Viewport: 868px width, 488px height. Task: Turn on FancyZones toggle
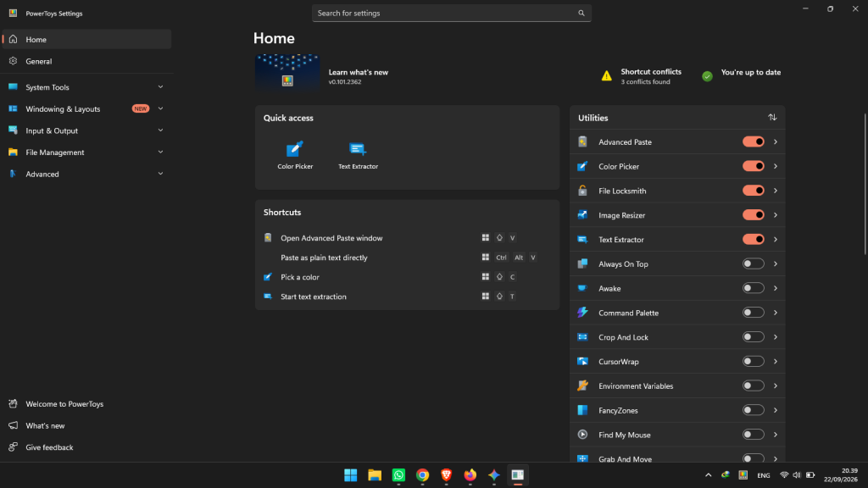[753, 410]
